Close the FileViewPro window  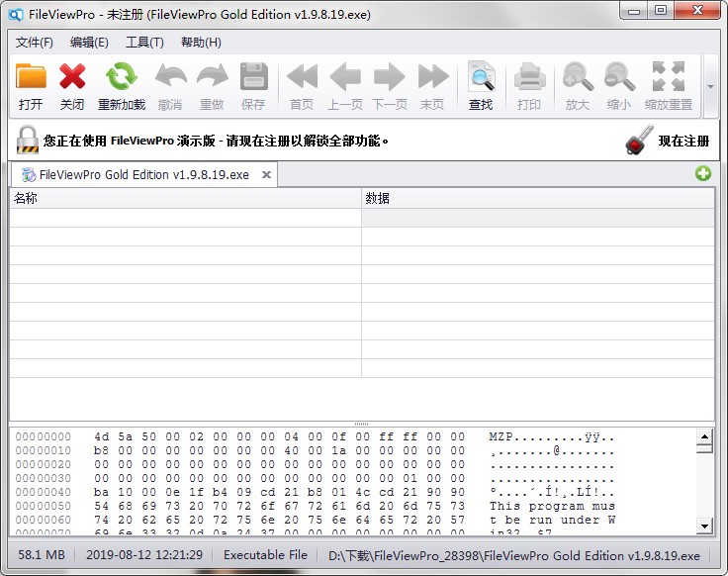coord(697,11)
